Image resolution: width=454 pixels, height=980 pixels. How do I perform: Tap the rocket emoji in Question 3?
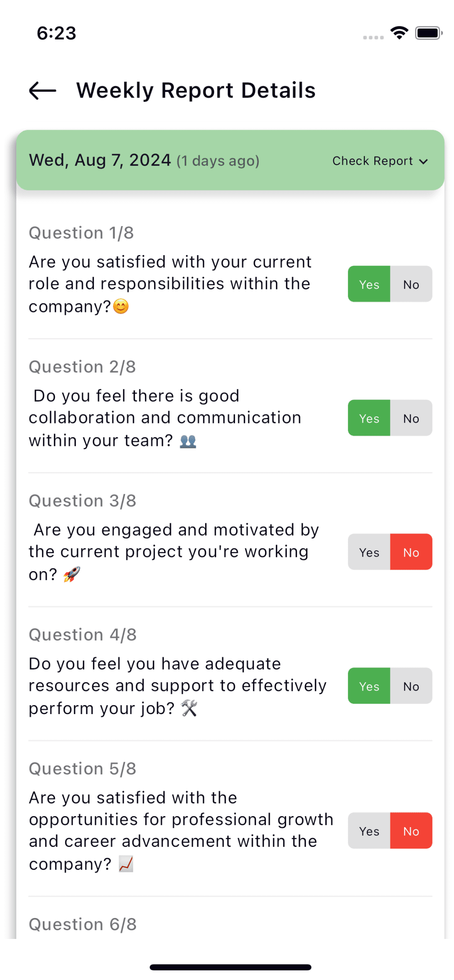tap(72, 574)
